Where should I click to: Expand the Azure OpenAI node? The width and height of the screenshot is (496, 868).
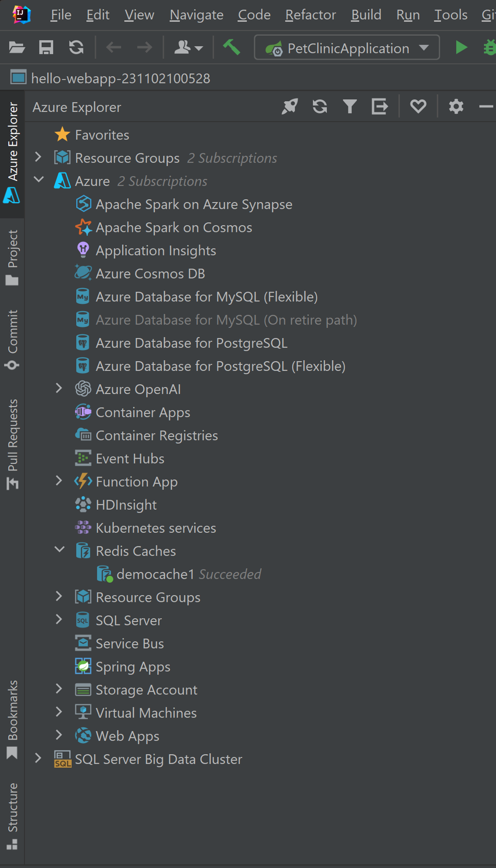[59, 388]
